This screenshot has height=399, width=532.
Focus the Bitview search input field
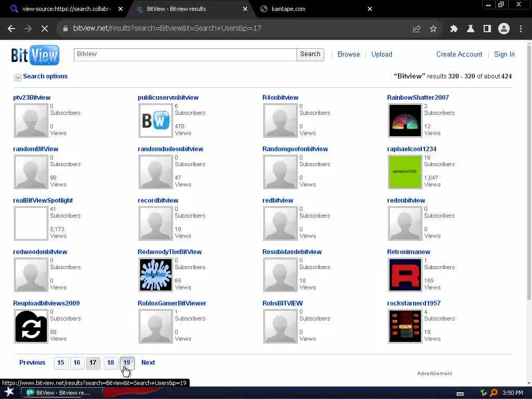185,55
